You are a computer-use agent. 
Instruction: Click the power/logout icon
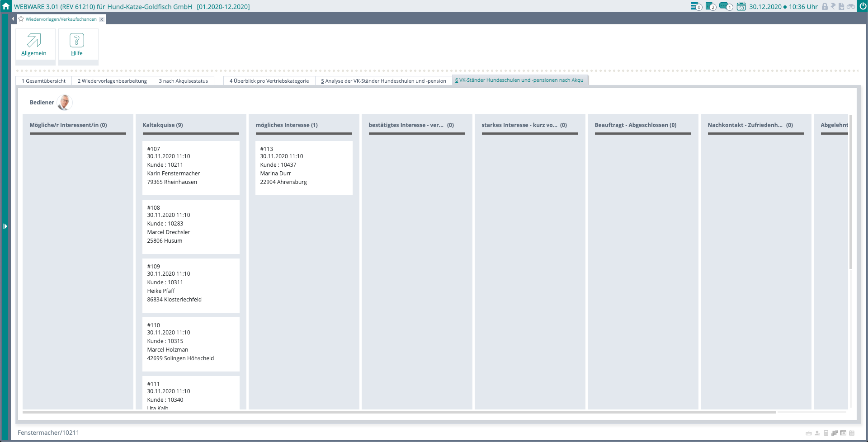click(863, 6)
